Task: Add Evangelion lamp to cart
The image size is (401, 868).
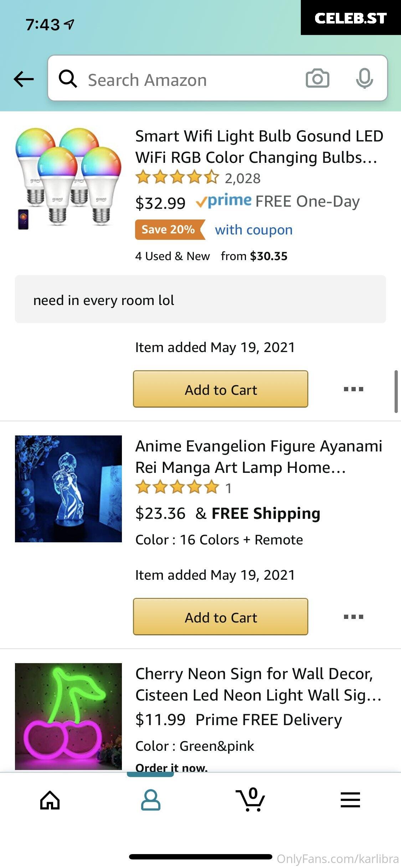Action: (x=221, y=617)
